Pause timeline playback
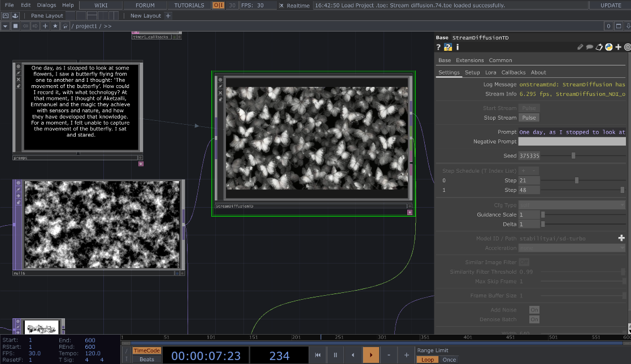The image size is (631, 364). (x=335, y=355)
